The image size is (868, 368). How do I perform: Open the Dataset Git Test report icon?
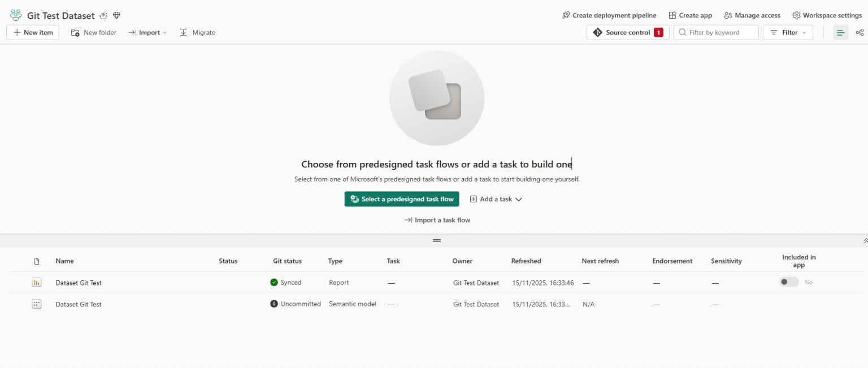point(37,282)
